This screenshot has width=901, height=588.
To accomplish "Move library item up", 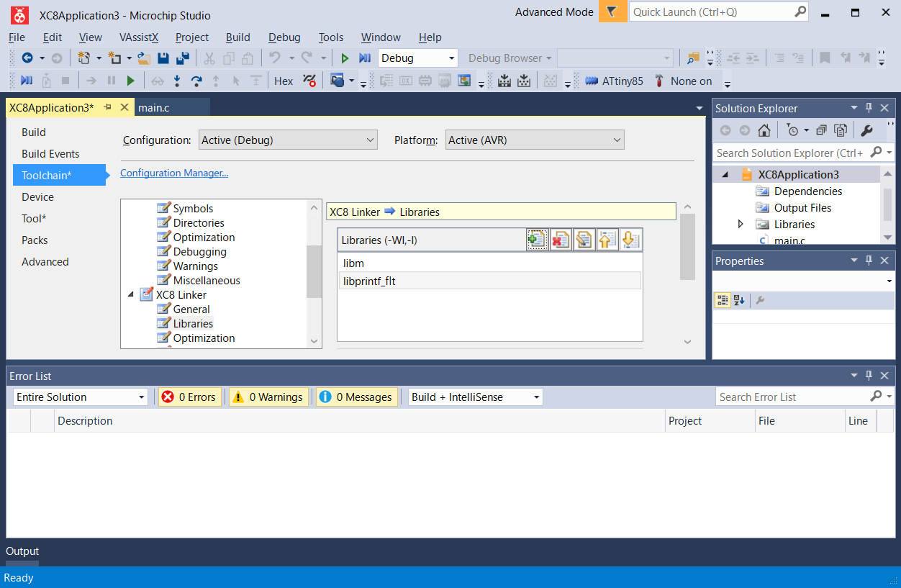I will click(x=607, y=240).
